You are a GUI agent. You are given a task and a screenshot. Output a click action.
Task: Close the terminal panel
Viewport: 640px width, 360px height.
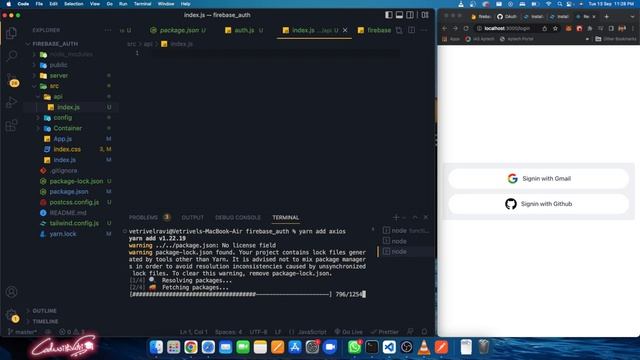pos(426,218)
